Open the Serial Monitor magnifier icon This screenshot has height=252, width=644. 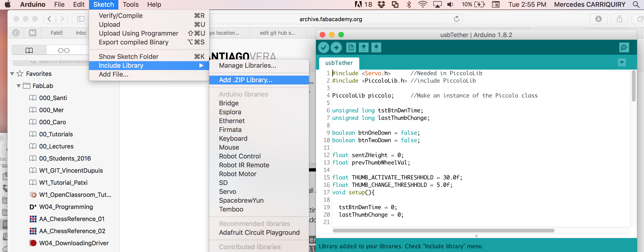(624, 47)
